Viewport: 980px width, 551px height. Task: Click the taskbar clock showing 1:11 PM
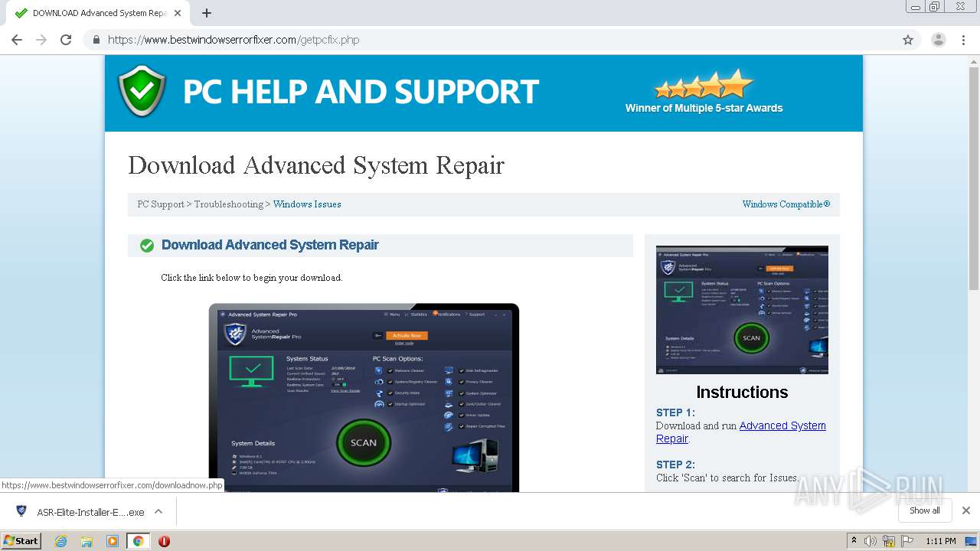coord(941,541)
